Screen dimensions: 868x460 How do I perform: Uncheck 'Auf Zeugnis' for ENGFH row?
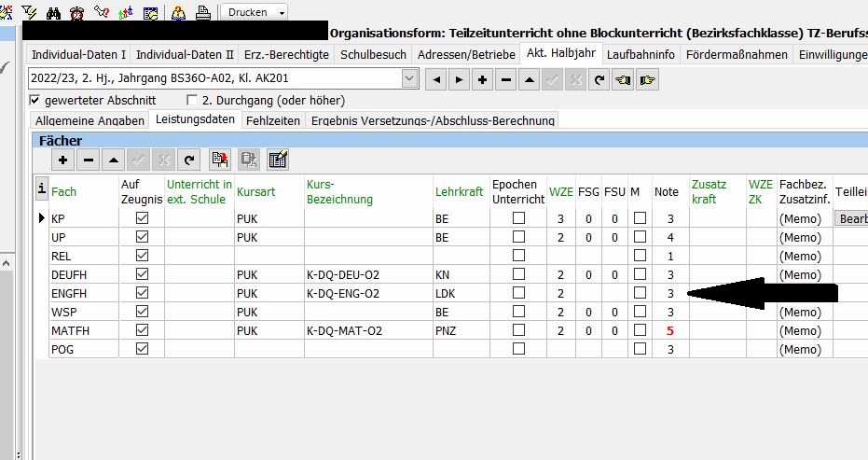tap(143, 293)
